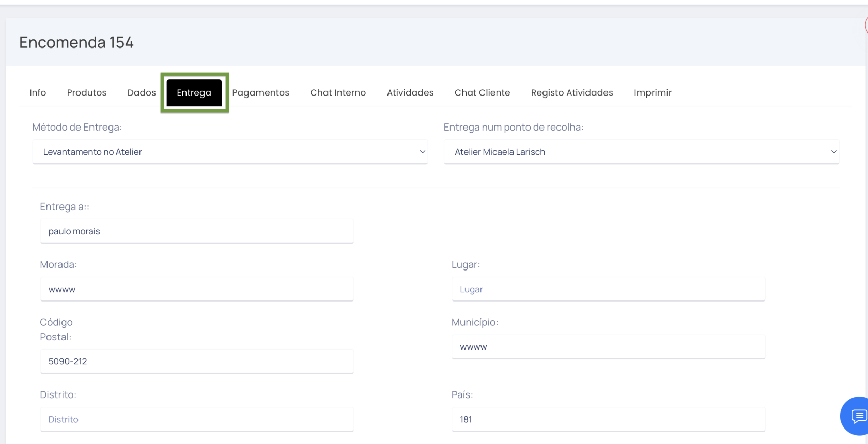Click the Lugar input field

coord(608,289)
